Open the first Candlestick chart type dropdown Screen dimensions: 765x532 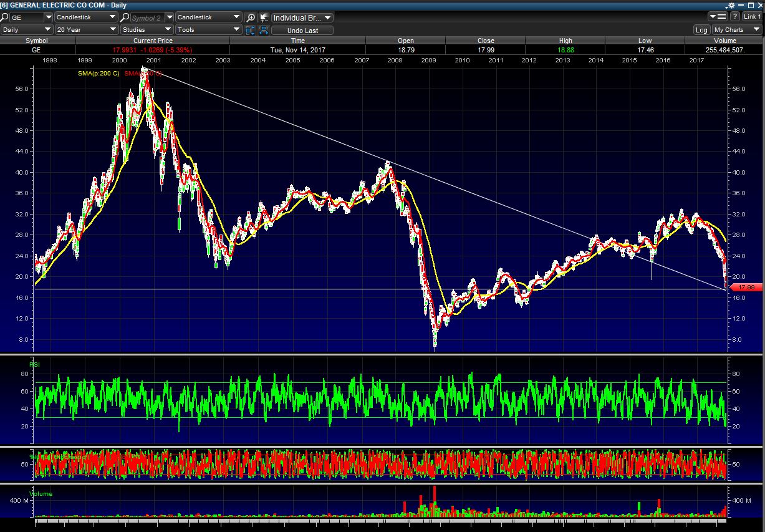click(x=86, y=17)
